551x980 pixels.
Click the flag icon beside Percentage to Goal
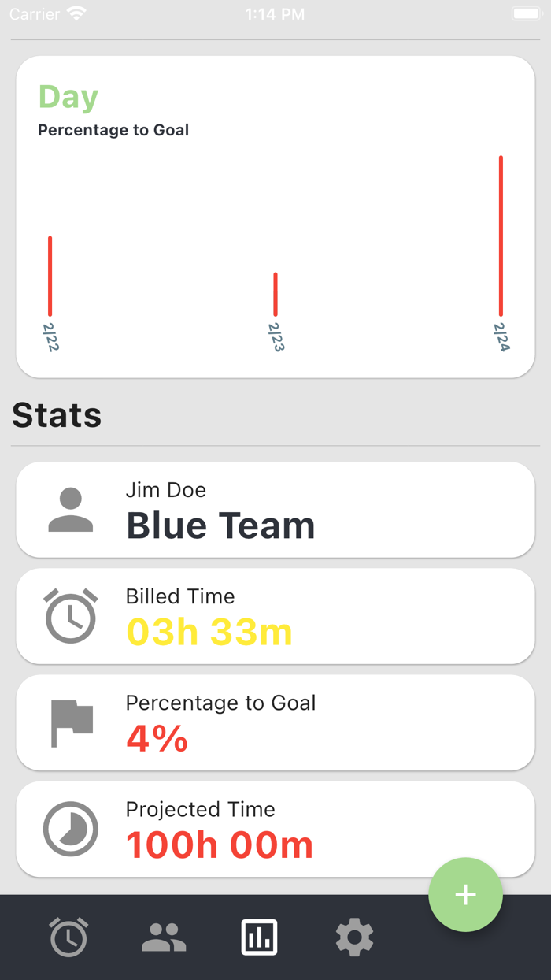click(x=71, y=722)
